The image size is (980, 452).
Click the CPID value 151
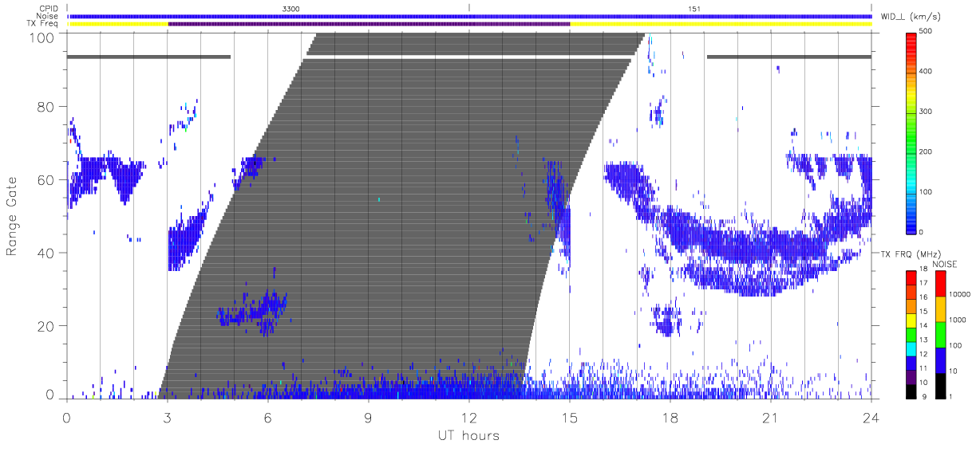click(x=694, y=8)
